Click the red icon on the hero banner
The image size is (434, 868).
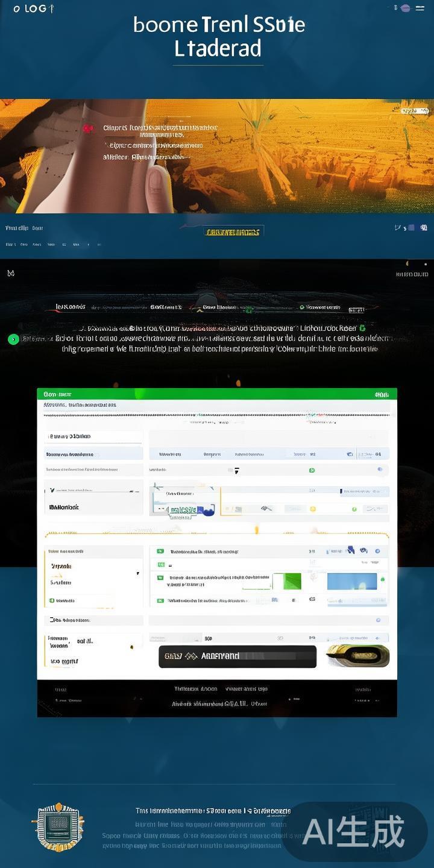(x=89, y=128)
